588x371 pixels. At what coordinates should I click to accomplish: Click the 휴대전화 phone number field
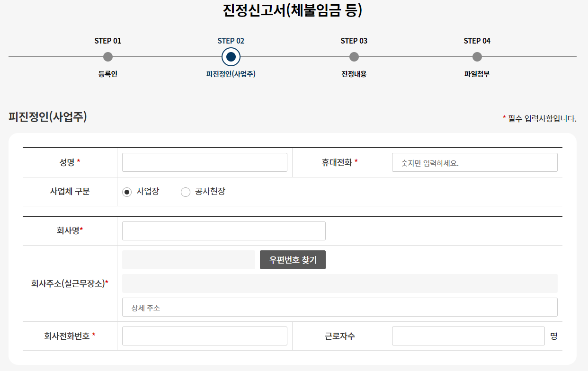tap(474, 162)
